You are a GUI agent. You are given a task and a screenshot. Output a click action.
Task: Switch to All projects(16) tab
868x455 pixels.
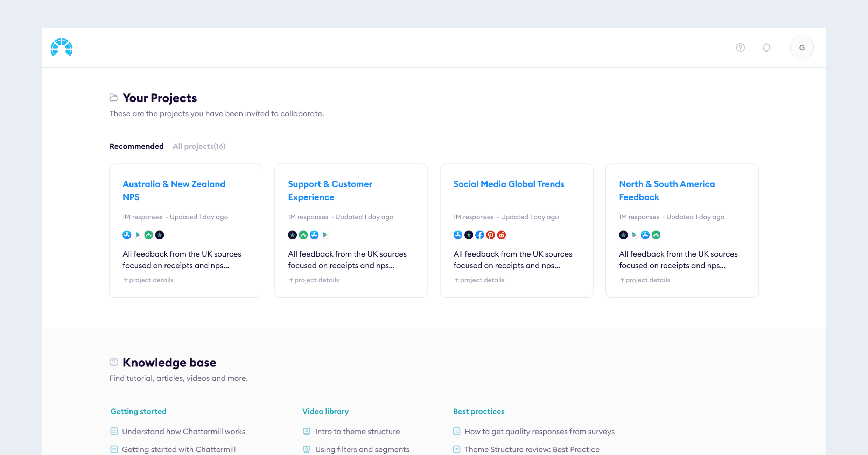tap(199, 146)
